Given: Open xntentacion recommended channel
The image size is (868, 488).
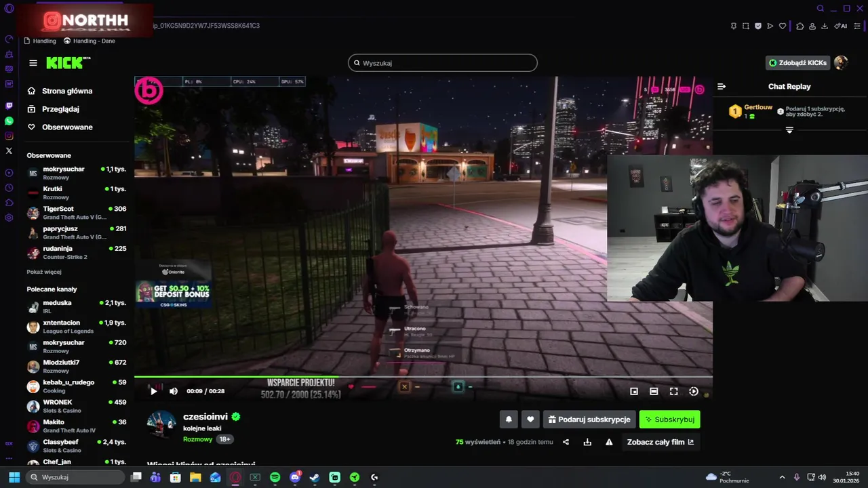Looking at the screenshot, I should (77, 327).
